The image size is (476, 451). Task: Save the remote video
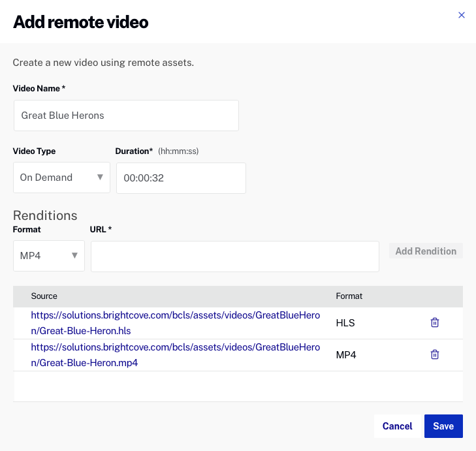click(x=443, y=426)
